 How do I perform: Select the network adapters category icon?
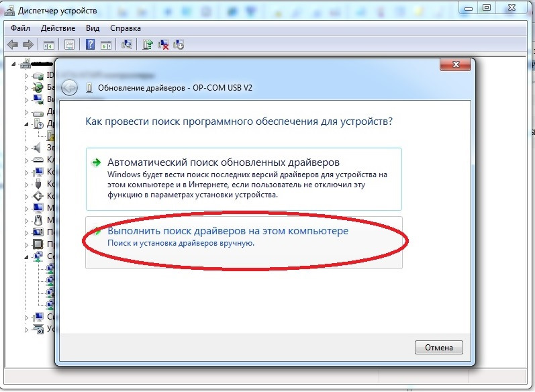click(x=38, y=256)
